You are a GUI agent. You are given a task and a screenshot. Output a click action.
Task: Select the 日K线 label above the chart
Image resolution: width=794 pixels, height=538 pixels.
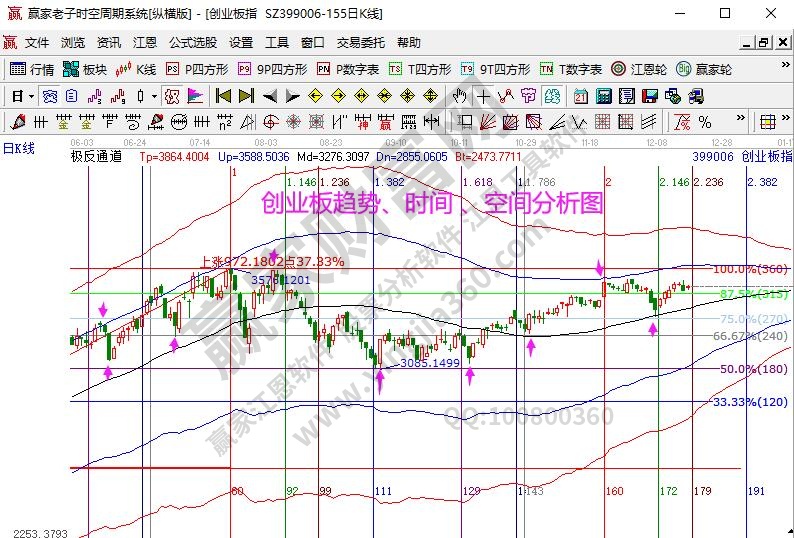(18, 148)
